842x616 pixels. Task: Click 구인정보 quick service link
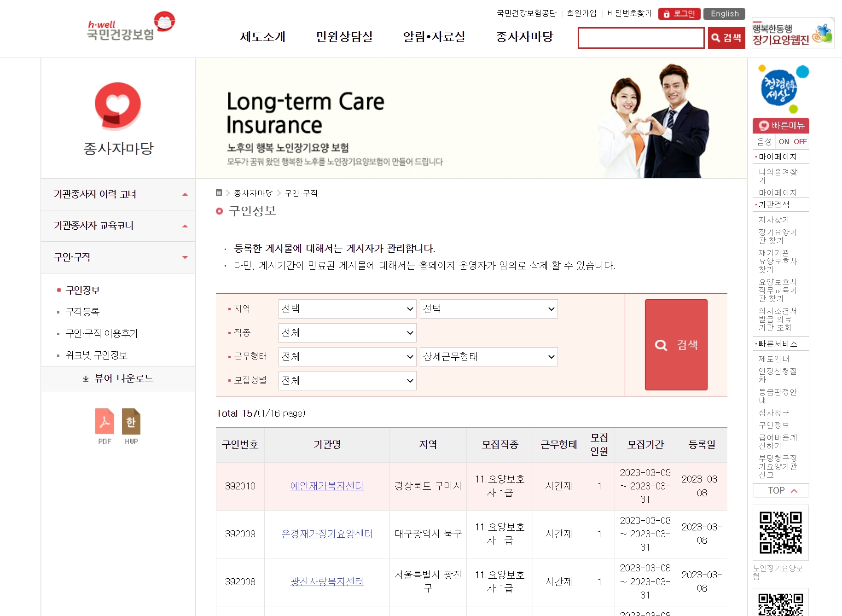tap(774, 425)
